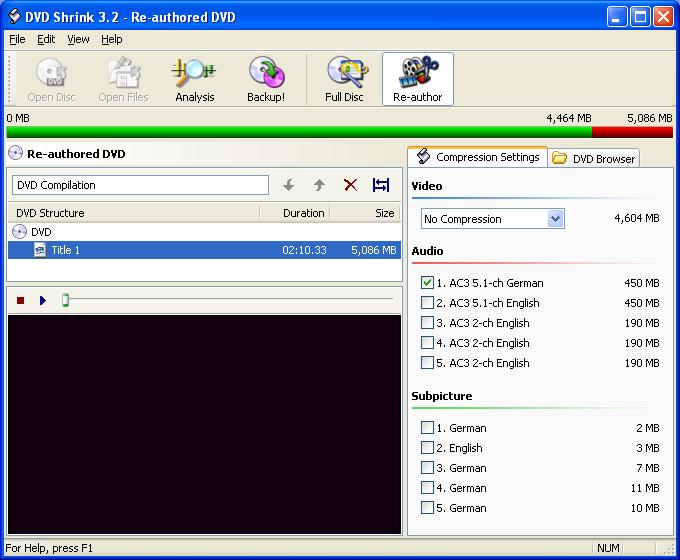Run Analysis from the toolbar
Screen dimensions: 680x560
point(194,79)
